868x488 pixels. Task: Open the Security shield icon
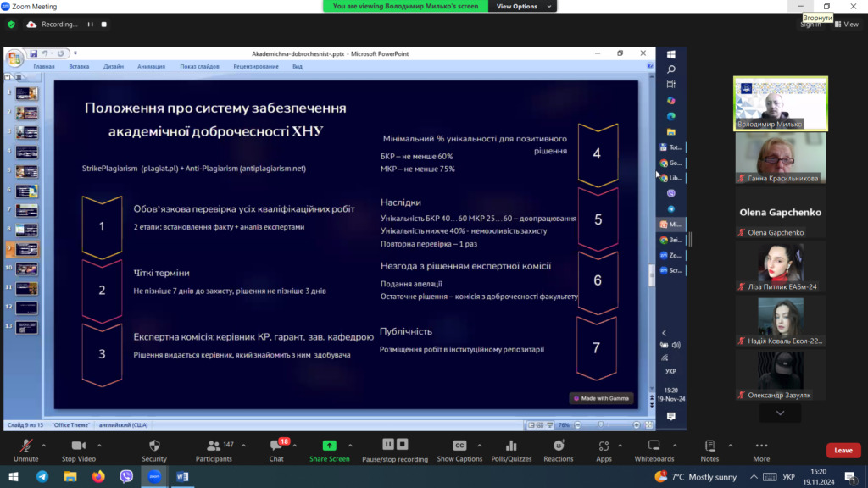153,446
